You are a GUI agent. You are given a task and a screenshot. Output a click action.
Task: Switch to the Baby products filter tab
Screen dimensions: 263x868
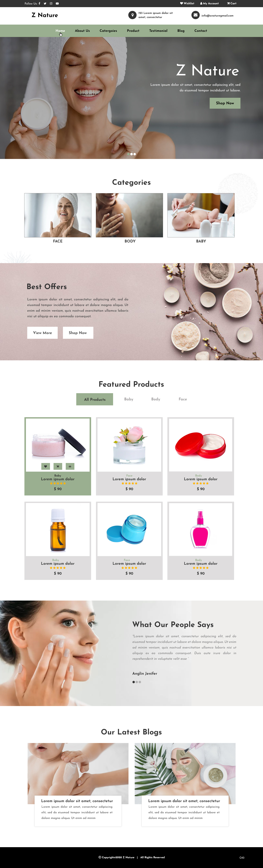coord(129,399)
